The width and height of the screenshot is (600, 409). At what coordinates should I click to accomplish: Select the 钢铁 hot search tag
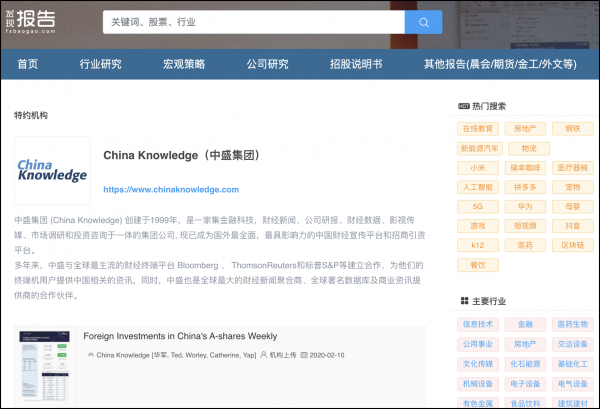573,129
